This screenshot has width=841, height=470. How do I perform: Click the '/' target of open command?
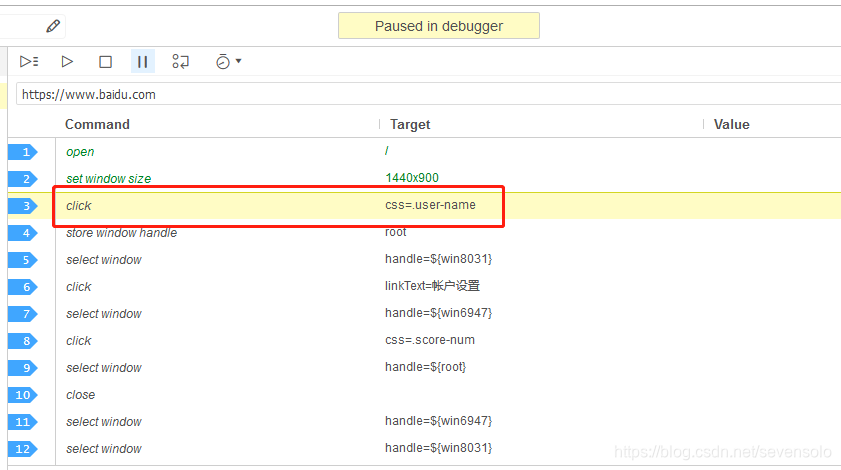point(387,151)
